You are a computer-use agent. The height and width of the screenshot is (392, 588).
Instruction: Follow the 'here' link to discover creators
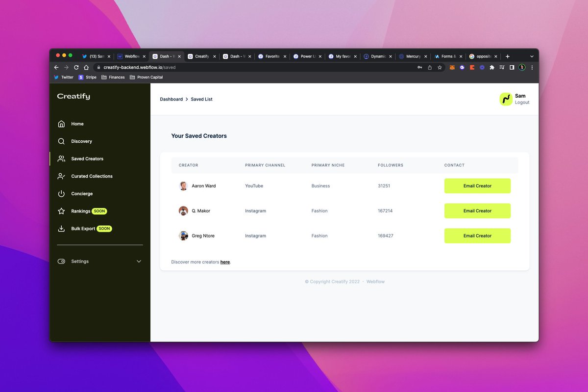pos(225,262)
